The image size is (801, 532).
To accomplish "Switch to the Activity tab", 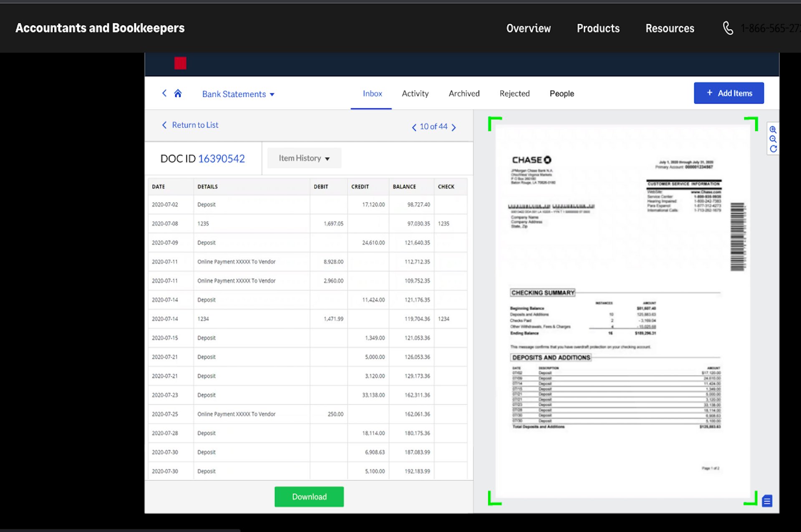I will [x=415, y=93].
